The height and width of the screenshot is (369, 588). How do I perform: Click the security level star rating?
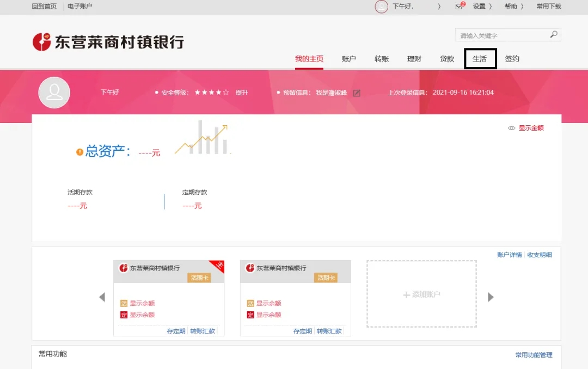pyautogui.click(x=211, y=93)
